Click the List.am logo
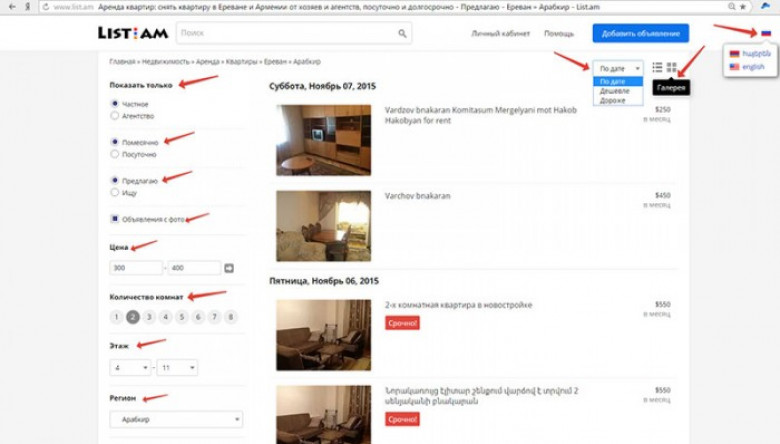Viewport: 780px width, 444px height. click(x=132, y=34)
